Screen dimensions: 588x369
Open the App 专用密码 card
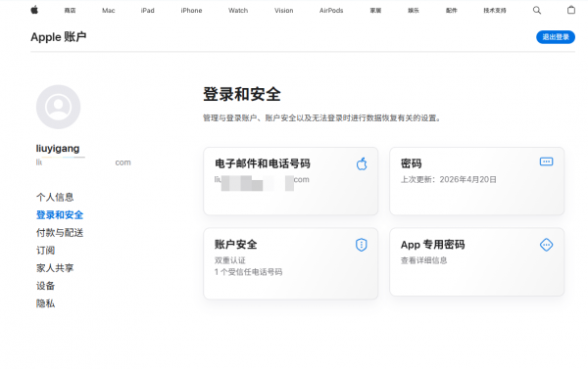[x=476, y=262]
